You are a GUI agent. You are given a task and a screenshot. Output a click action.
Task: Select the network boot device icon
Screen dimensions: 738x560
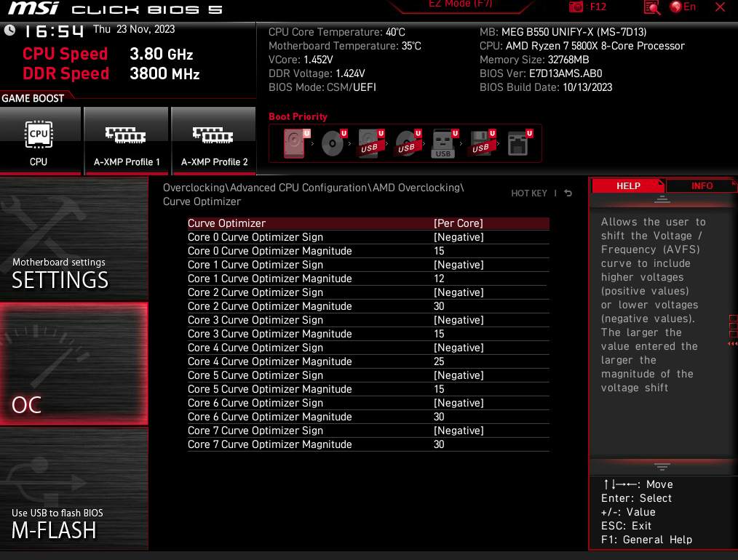(519, 143)
